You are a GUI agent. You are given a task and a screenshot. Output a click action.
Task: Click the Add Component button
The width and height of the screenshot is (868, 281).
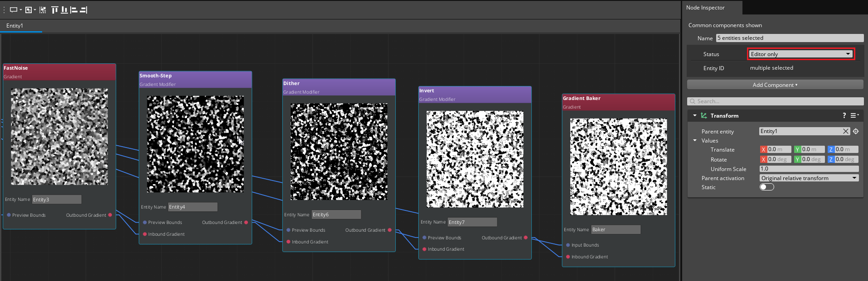(x=775, y=85)
